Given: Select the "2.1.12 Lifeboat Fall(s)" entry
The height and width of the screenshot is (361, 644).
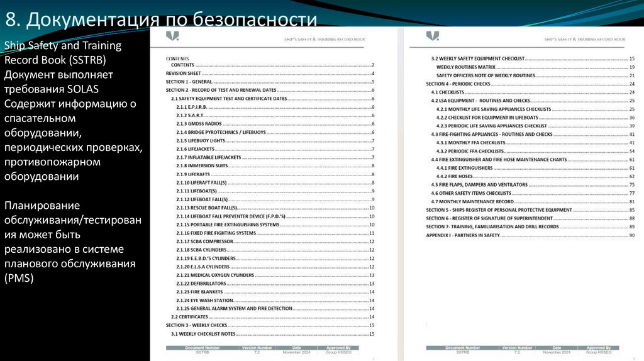Looking at the screenshot, I should pyautogui.click(x=275, y=199).
